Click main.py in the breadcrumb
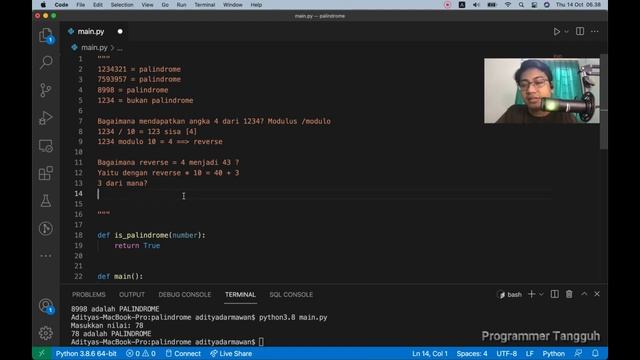The image size is (640, 360). point(94,47)
